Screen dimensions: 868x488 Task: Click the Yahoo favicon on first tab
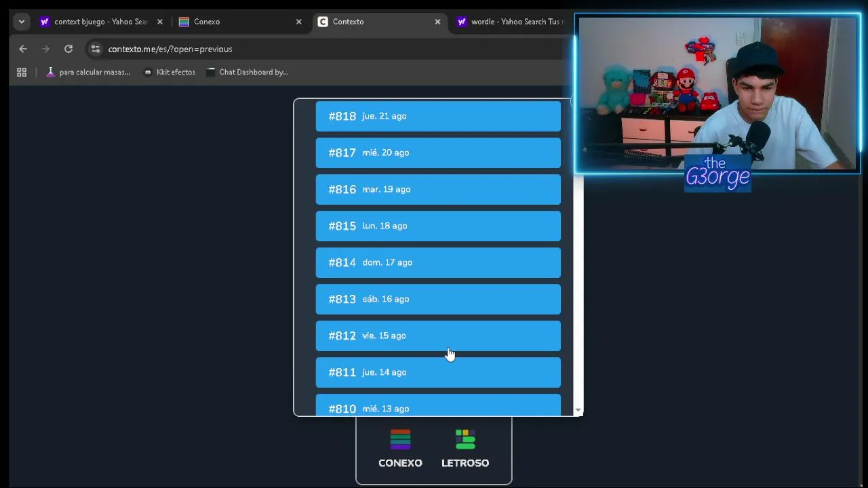pos(44,22)
